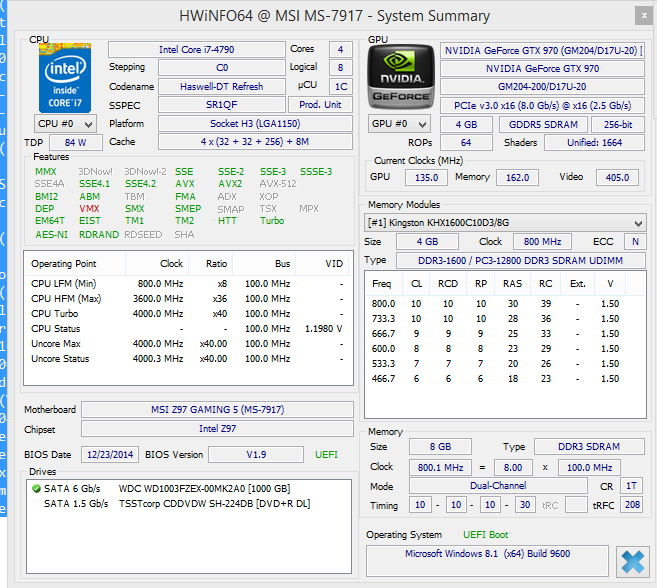Click the BIOS Date 12/23/2014 field
Viewport: 657px width, 588px height.
click(110, 455)
